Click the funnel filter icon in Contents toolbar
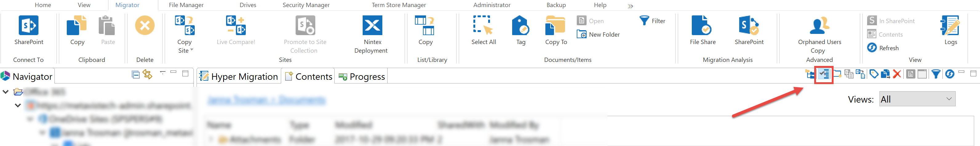 pyautogui.click(x=935, y=74)
